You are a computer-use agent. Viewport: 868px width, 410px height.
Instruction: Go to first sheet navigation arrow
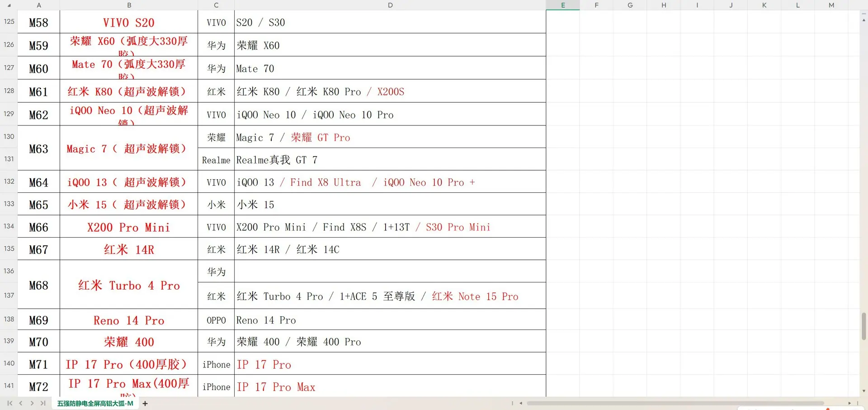tap(10, 403)
